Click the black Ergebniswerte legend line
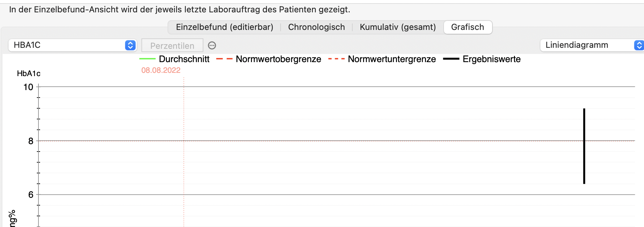This screenshot has width=644, height=227. pyautogui.click(x=451, y=59)
